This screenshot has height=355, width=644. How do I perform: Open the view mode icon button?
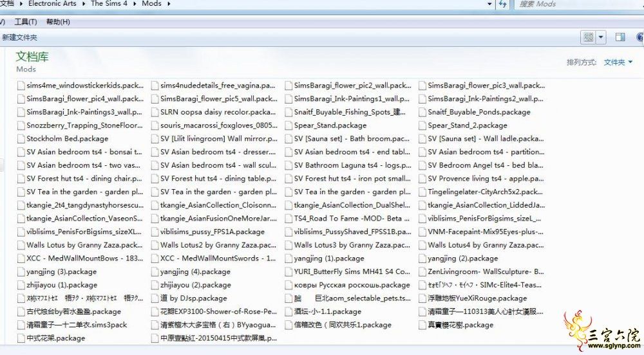click(588, 37)
